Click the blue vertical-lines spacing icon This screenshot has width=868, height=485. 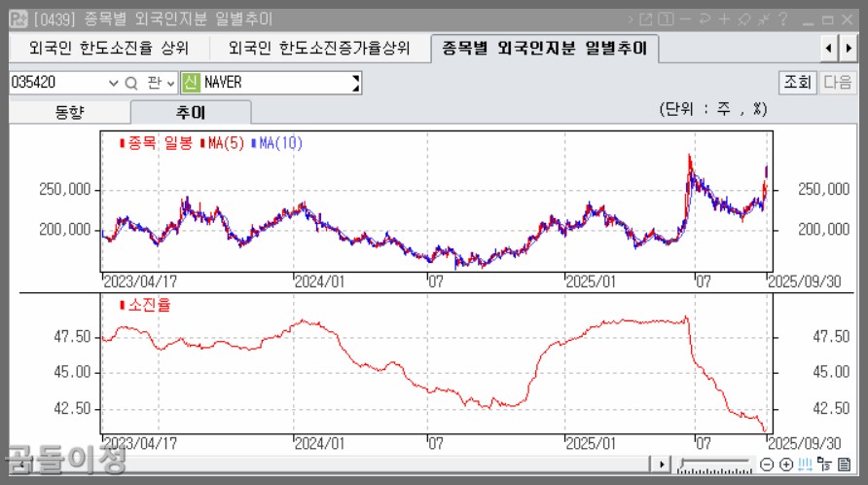[x=806, y=464]
